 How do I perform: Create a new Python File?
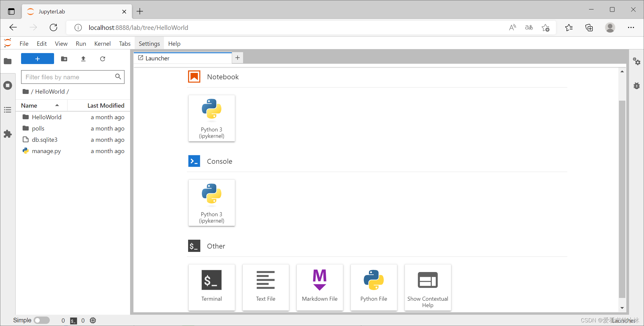374,288
